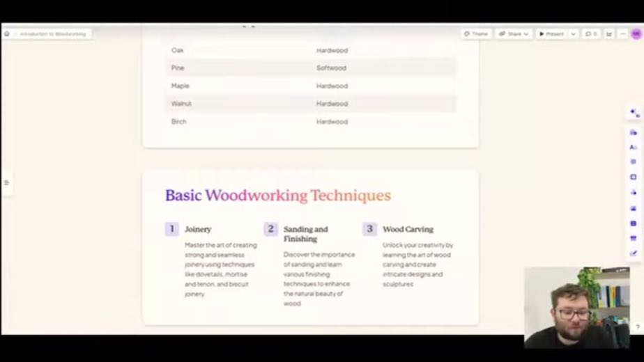Open the analytics chart icon
Image resolution: width=644 pixels, height=362 pixels.
click(609, 34)
